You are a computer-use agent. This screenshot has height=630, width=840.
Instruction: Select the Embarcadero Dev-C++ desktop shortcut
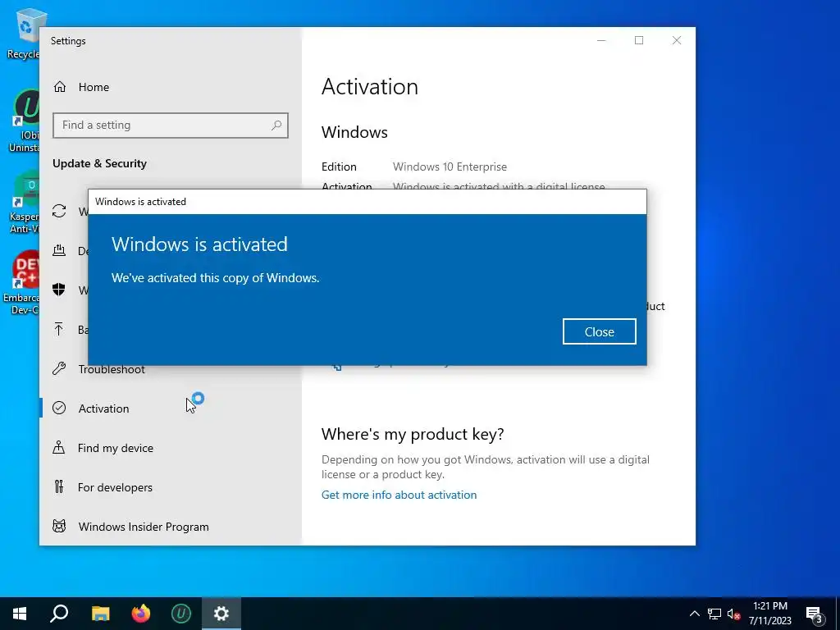pos(21,283)
